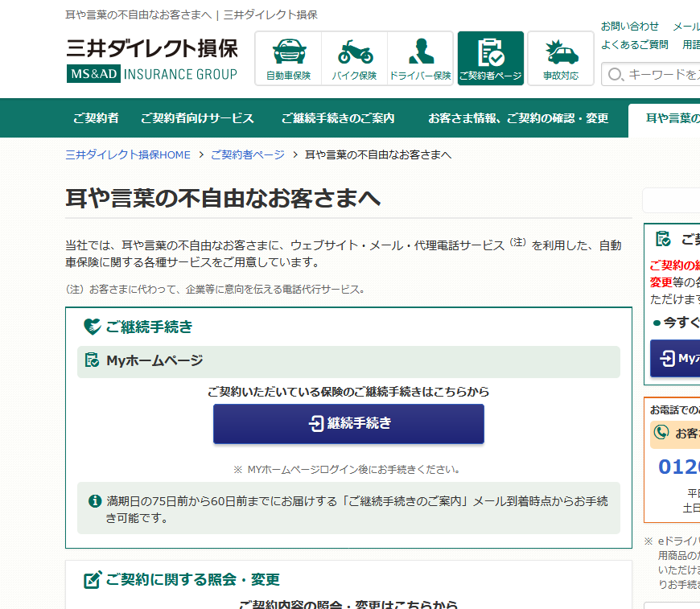Click the 三井ダイレクト損保 logo

[152, 48]
